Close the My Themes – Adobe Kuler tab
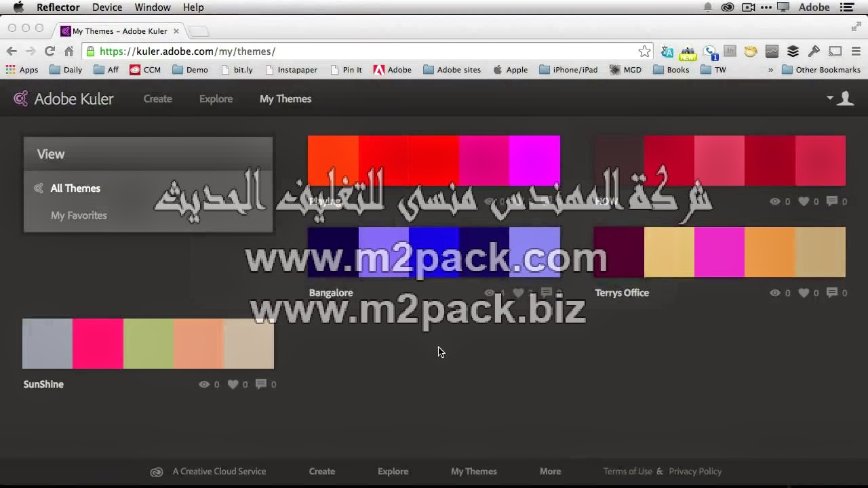The height and width of the screenshot is (488, 868). click(176, 31)
